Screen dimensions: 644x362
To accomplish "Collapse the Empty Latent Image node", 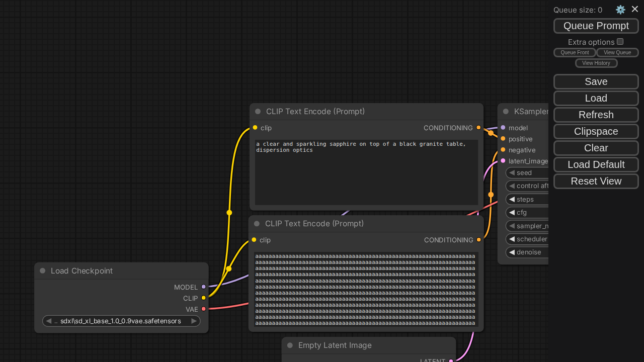I will tap(290, 345).
